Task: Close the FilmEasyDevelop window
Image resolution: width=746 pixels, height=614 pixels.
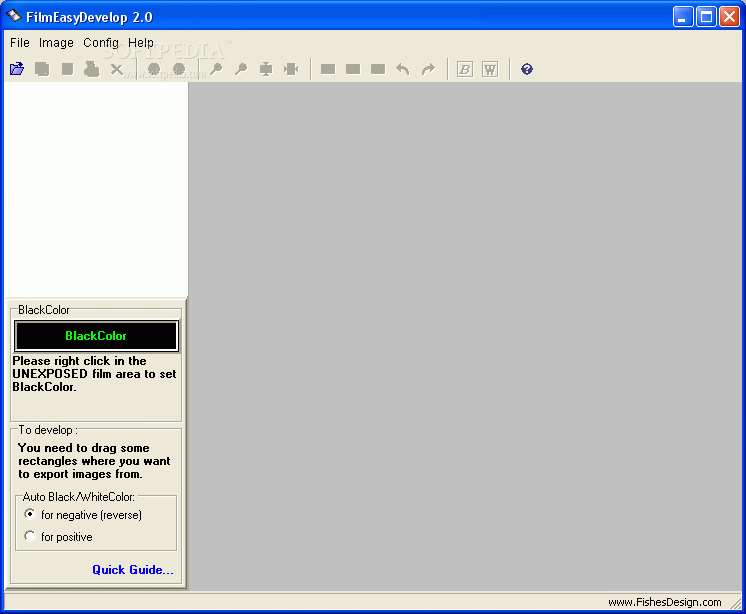Action: click(729, 17)
